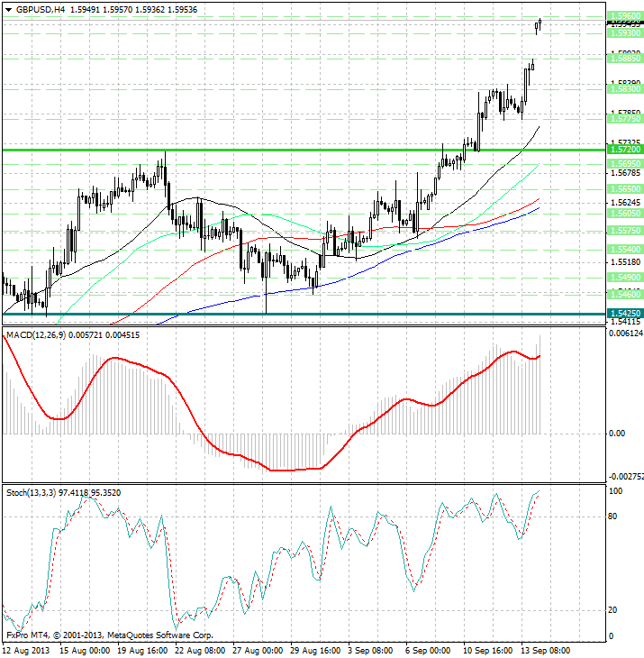
Task: Click the 6 Sep 00:00 time label
Action: [428, 651]
